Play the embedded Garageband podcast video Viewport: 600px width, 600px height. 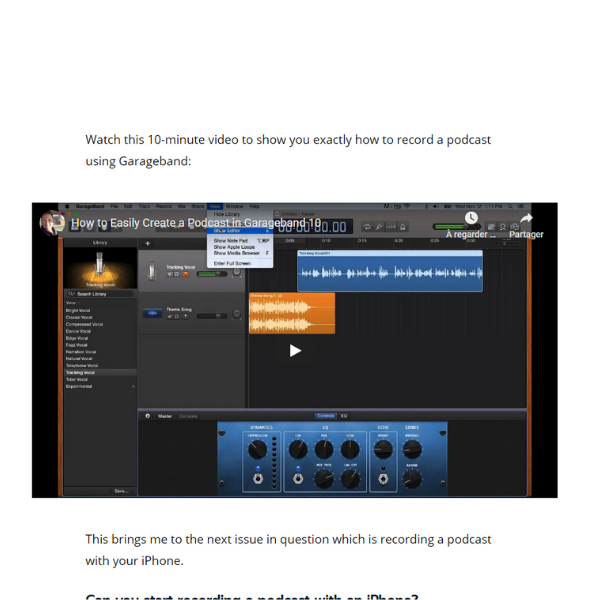click(x=295, y=351)
